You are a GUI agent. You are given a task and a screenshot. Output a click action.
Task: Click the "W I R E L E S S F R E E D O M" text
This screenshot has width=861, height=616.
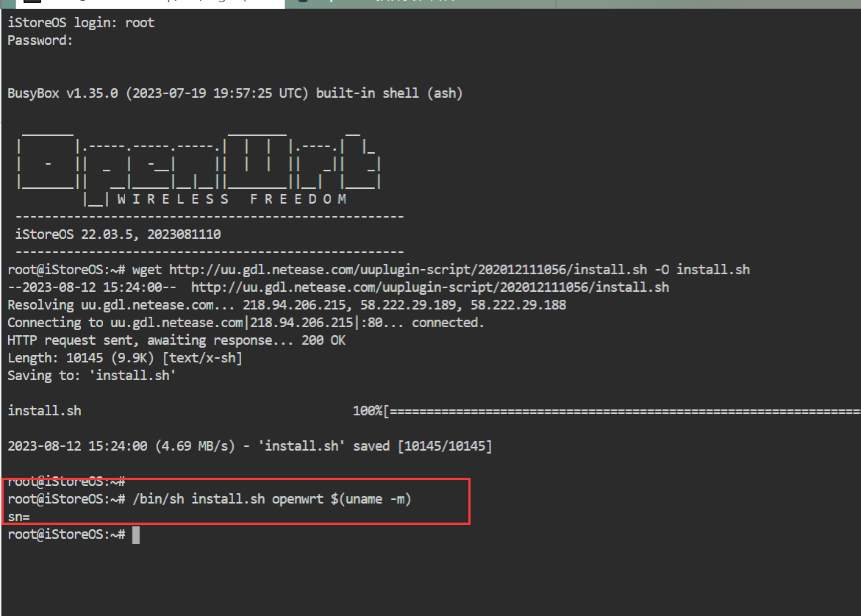(232, 199)
